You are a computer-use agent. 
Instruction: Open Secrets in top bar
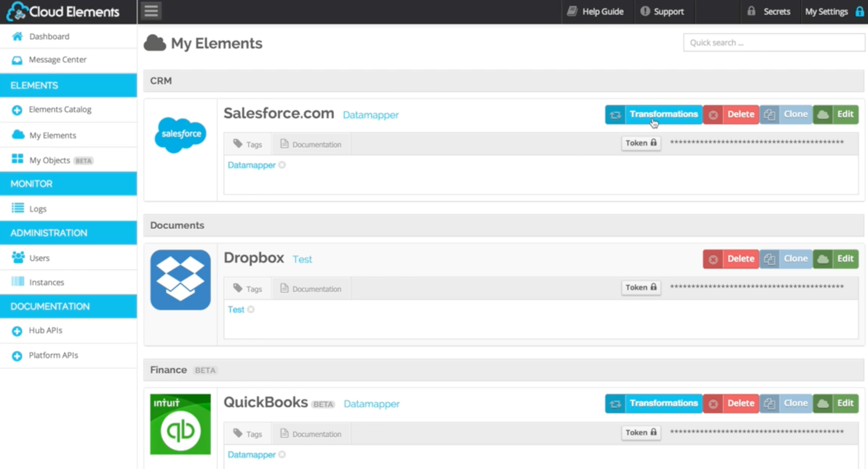coord(769,11)
